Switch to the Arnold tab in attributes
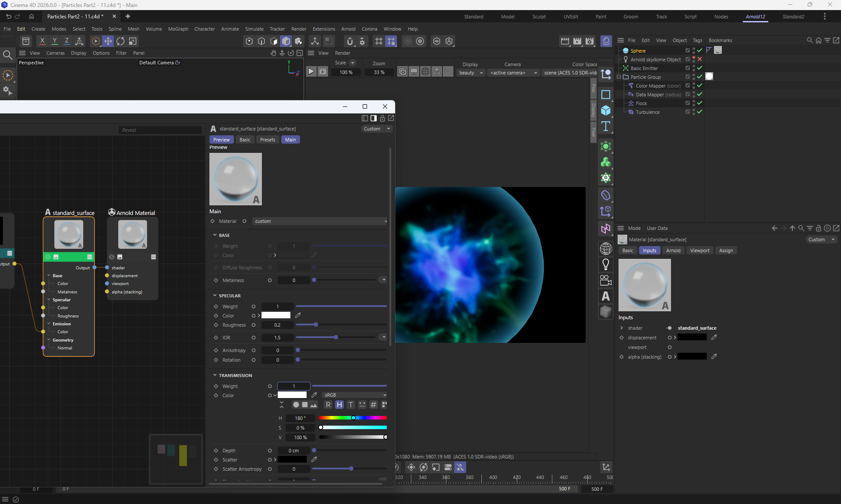The width and height of the screenshot is (841, 504). click(673, 250)
